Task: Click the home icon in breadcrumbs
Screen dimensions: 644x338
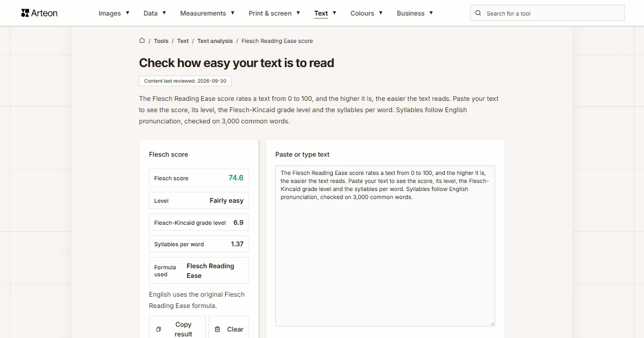Action: coord(142,40)
